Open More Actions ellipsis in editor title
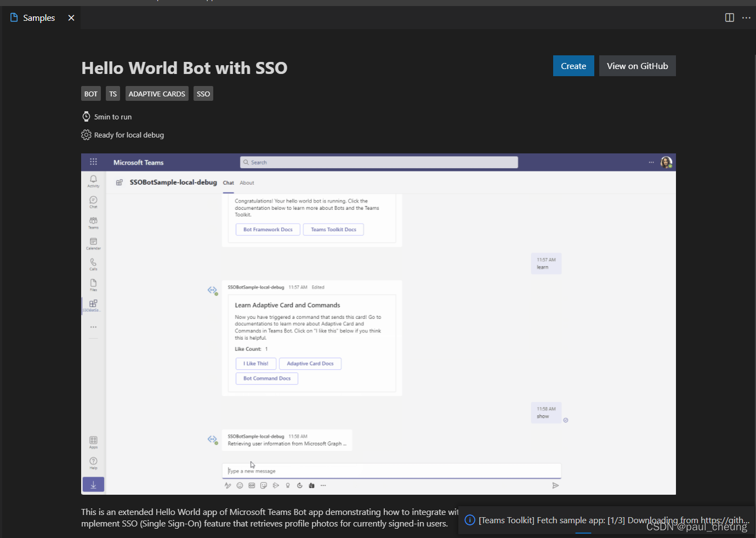 click(x=746, y=18)
